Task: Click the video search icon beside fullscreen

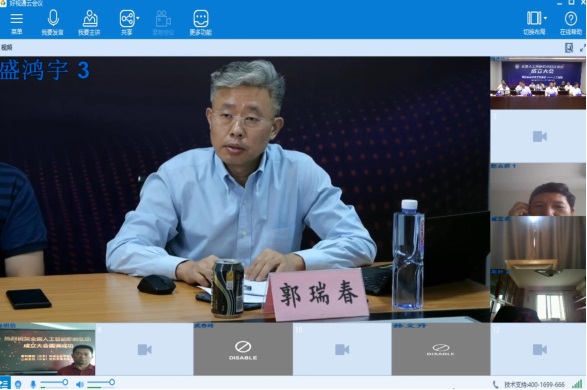Action: click(x=569, y=48)
